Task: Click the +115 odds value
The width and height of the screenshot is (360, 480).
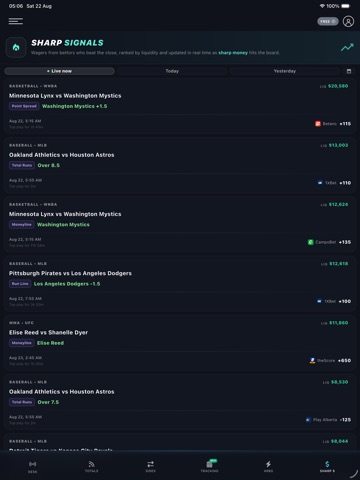Action: pyautogui.click(x=345, y=124)
